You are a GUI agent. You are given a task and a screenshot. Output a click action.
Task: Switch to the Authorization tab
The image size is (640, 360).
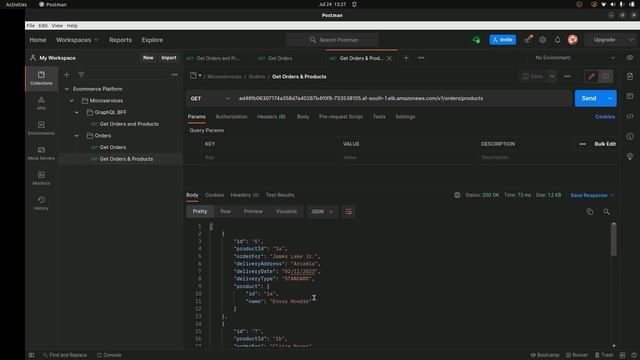[x=231, y=117]
